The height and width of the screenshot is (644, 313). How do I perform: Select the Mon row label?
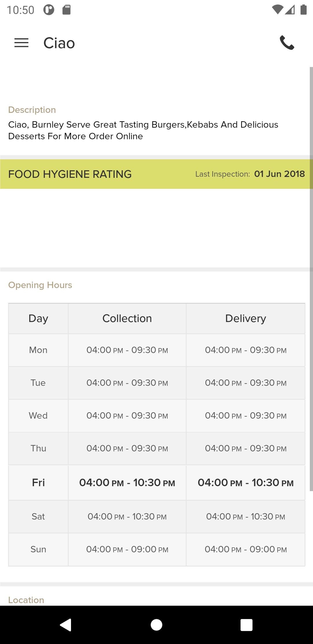(38, 350)
